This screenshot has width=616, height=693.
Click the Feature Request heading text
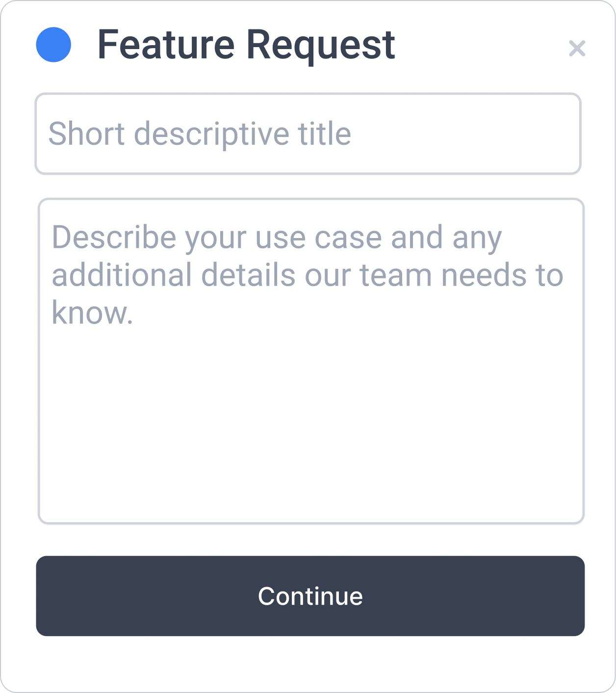(246, 45)
